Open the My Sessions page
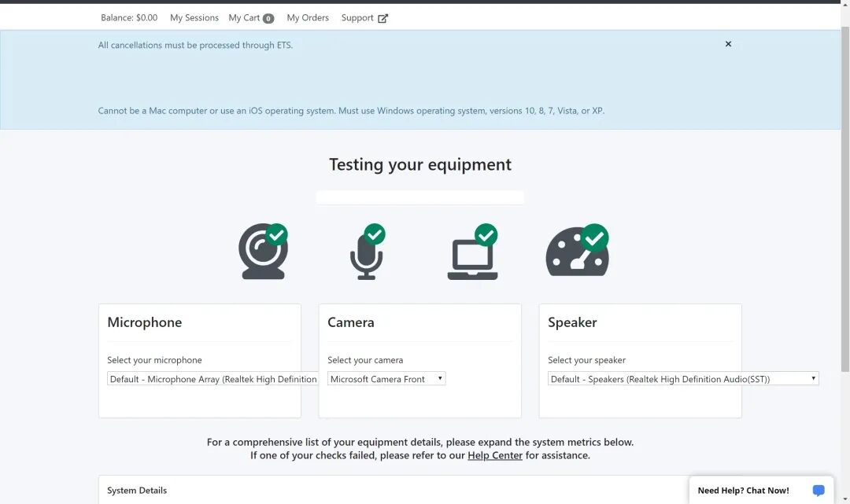 (x=194, y=18)
